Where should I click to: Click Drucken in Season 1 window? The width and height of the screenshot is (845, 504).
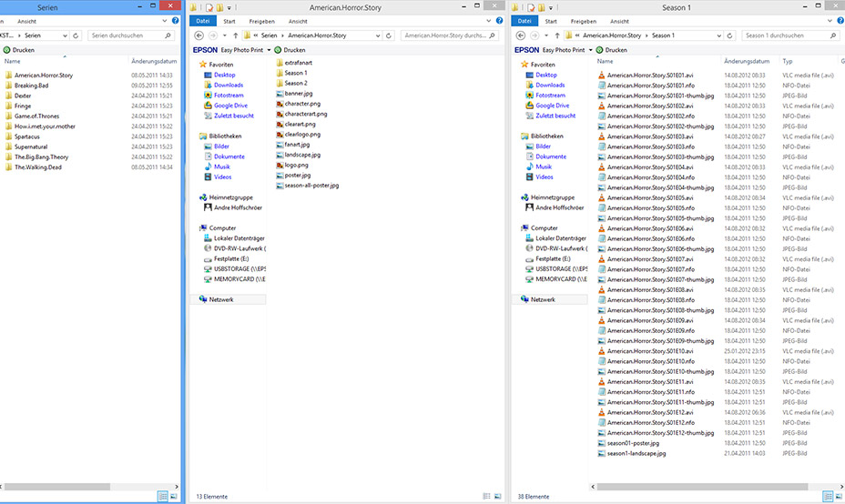click(x=612, y=49)
